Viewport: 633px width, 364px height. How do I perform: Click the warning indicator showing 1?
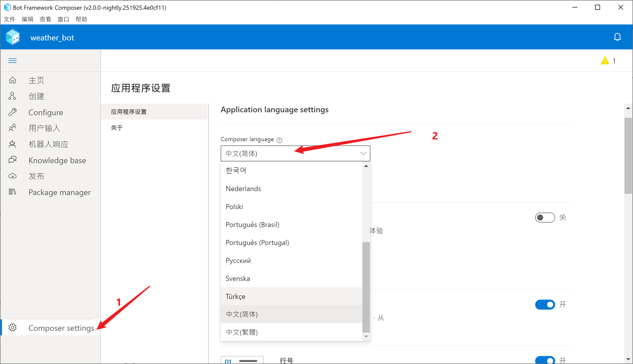tap(608, 60)
